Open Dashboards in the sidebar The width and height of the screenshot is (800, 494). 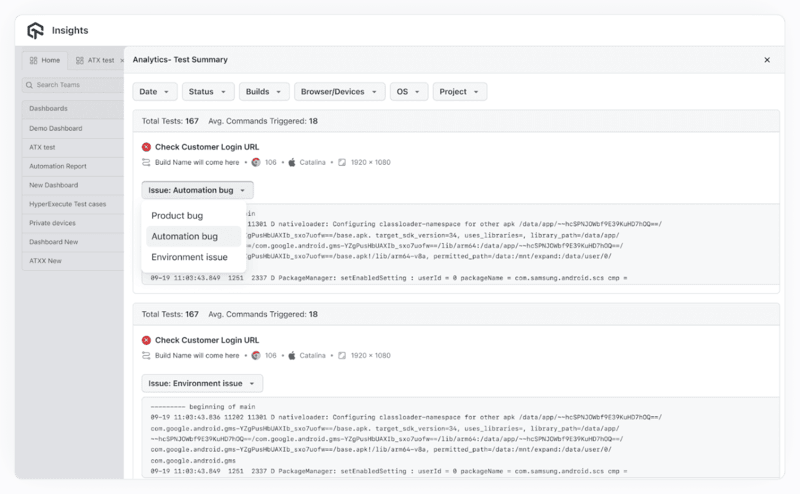tap(73, 109)
